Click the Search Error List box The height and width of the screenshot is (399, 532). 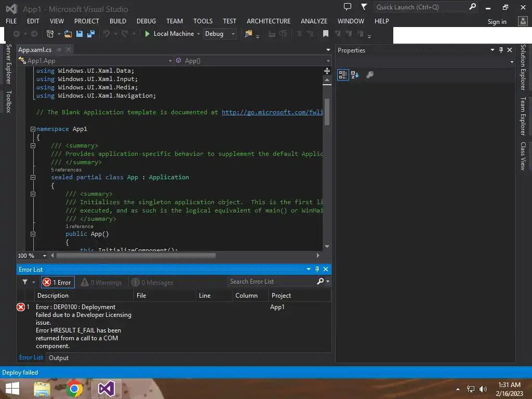(x=271, y=282)
